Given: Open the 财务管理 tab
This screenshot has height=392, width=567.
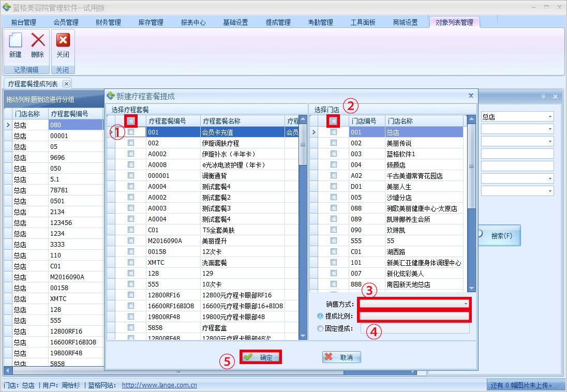Looking at the screenshot, I should 108,22.
